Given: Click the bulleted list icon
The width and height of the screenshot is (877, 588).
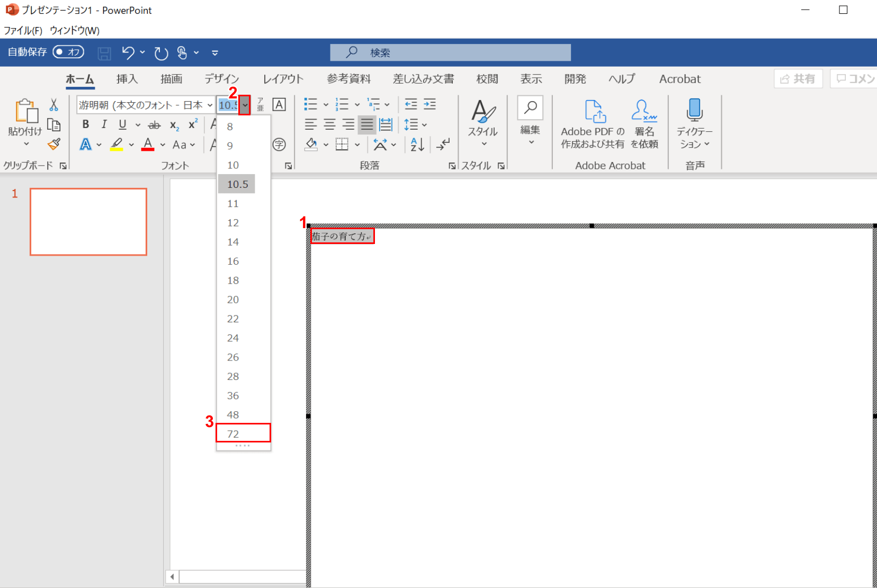Looking at the screenshot, I should point(311,105).
